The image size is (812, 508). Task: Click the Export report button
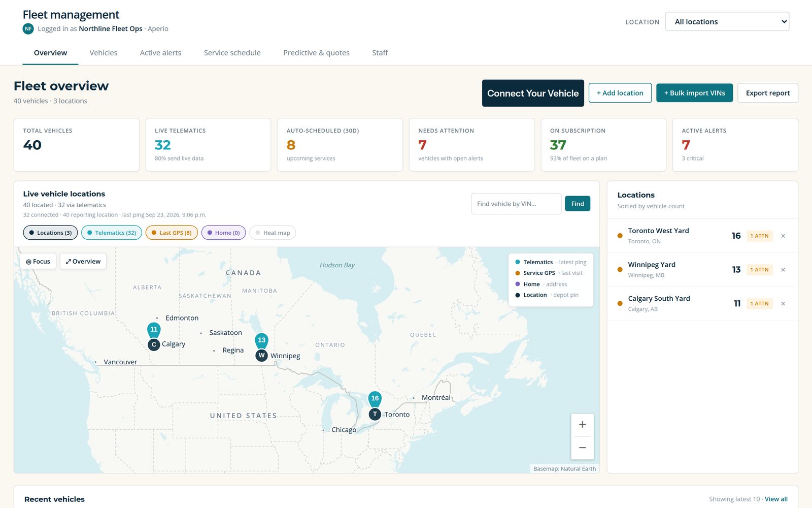[x=768, y=93]
